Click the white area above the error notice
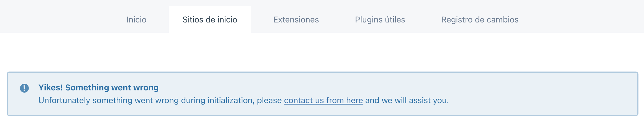The height and width of the screenshot is (122, 644). (321, 53)
